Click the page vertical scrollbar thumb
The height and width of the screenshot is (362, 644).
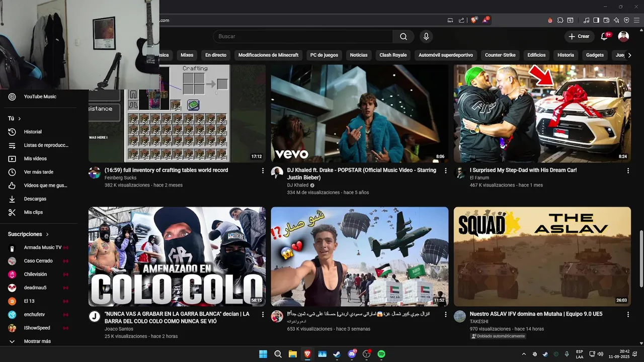point(640,259)
